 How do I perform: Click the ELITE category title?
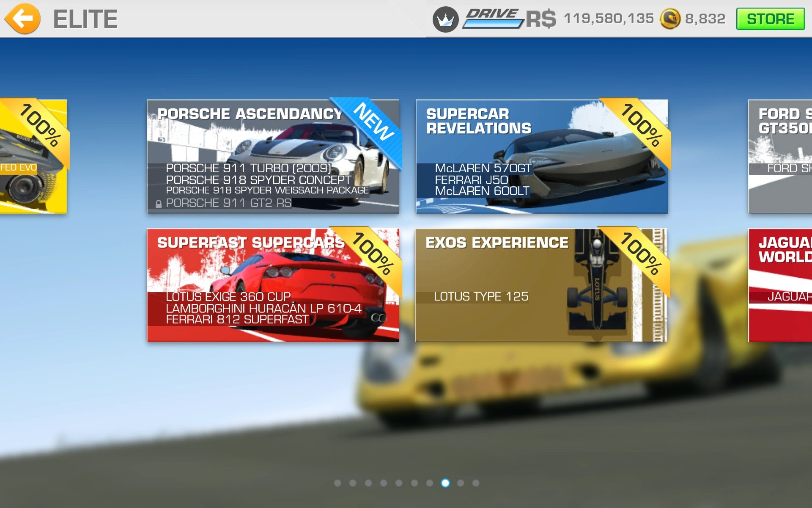click(85, 19)
